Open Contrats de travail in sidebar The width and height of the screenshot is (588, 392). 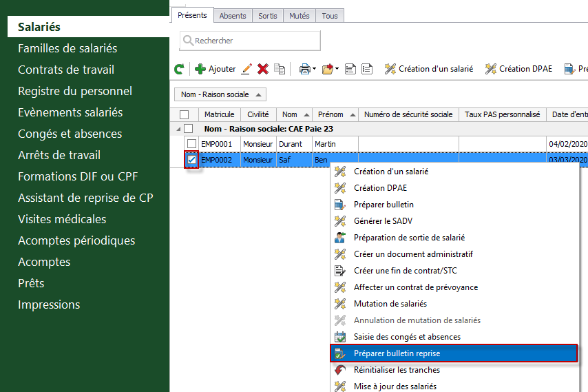(x=66, y=70)
